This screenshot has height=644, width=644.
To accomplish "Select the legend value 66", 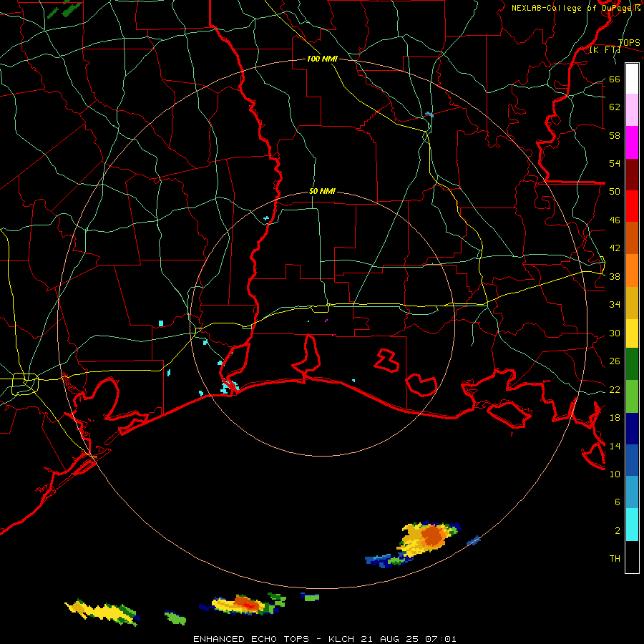I will (x=615, y=79).
